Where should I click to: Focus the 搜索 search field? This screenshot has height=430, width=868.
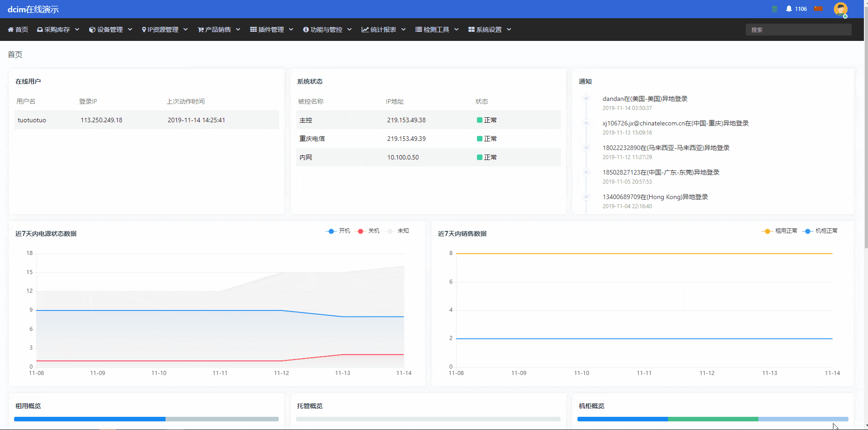coord(798,30)
